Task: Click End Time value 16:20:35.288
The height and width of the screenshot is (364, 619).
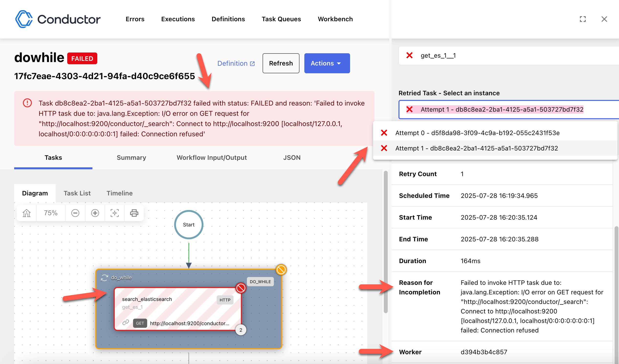Action: coord(499,239)
